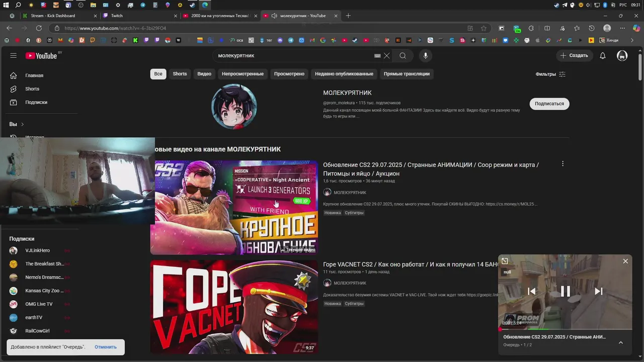The height and width of the screenshot is (362, 644).
Task: Open YouTube notifications bell
Action: 603,56
